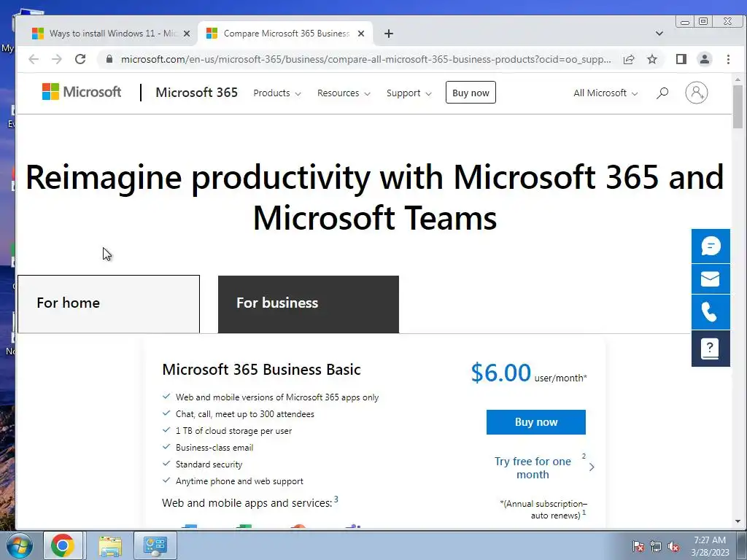This screenshot has height=560, width=747.
Task: Close the Compare Microsoft 365 Business tab
Action: (x=361, y=34)
